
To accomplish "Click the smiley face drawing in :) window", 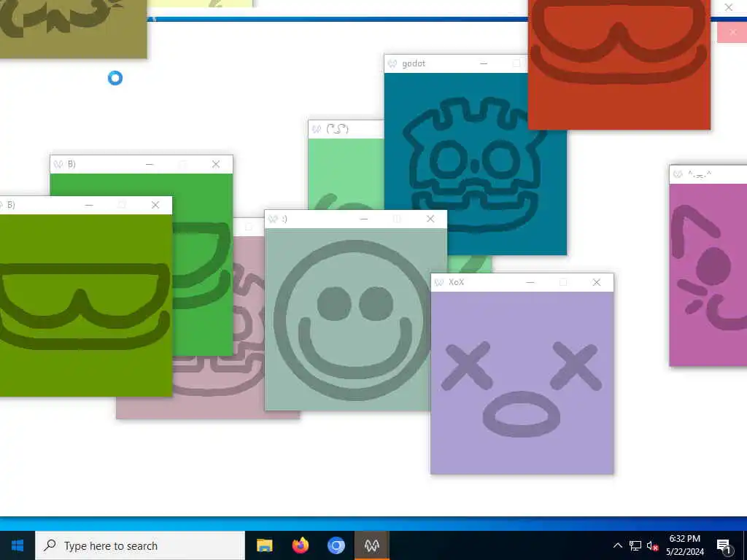I will click(x=352, y=319).
